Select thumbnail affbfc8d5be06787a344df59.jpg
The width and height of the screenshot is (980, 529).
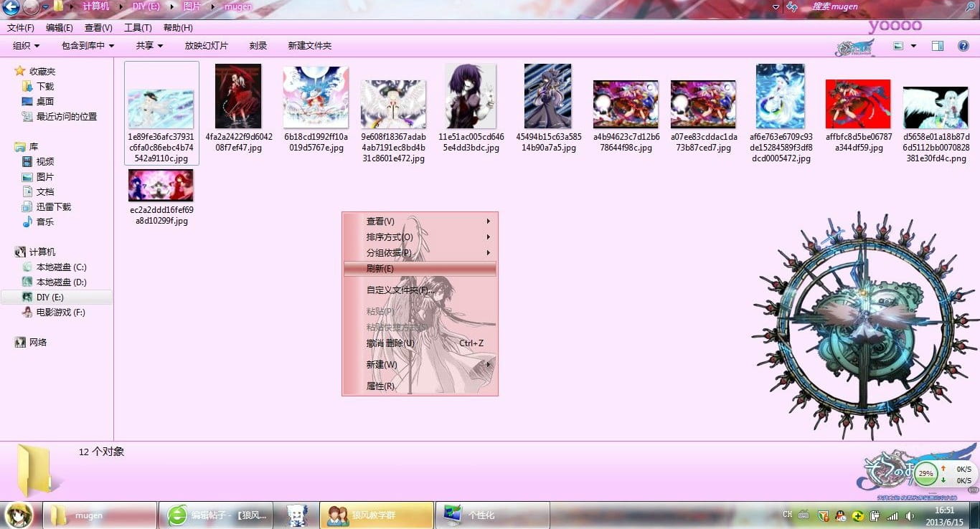[858, 105]
